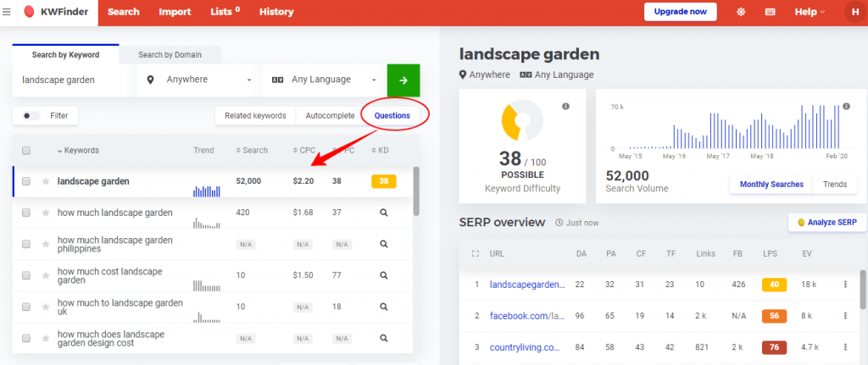Viewport: 868px width, 365px height.
Task: Star 'how much landscape garden philippines'
Action: (x=46, y=245)
